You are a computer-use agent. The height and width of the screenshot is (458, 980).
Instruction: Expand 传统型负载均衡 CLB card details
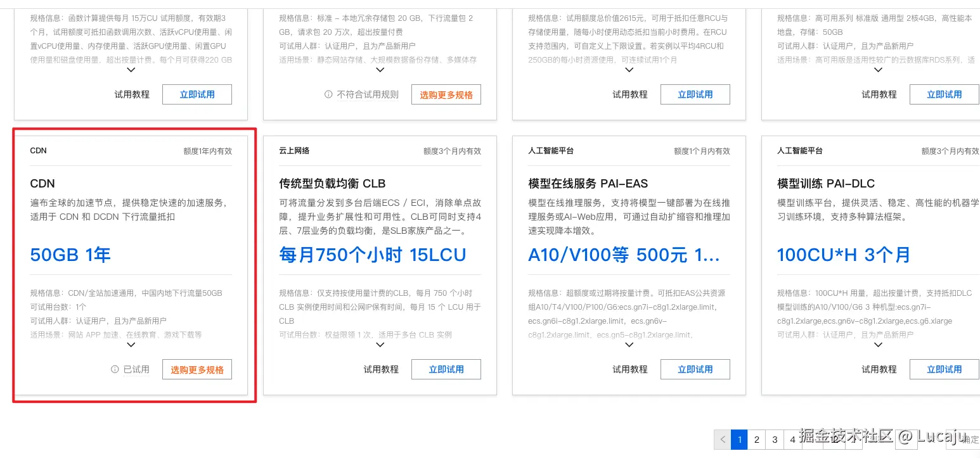pos(380,345)
